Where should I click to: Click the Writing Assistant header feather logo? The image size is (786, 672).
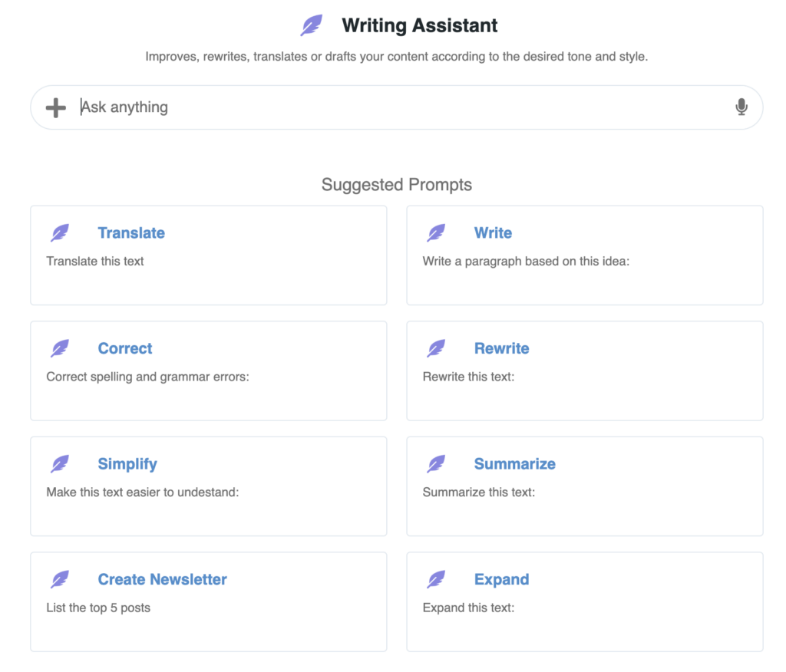(x=311, y=26)
